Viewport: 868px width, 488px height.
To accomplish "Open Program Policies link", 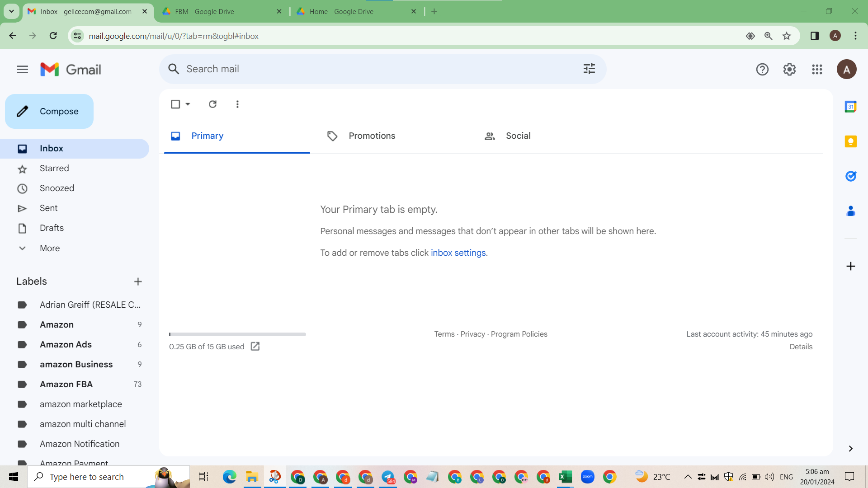I will pos(519,334).
